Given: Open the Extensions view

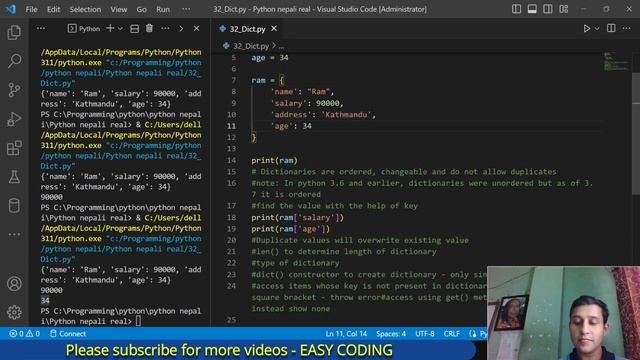Looking at the screenshot, I should point(14,148).
